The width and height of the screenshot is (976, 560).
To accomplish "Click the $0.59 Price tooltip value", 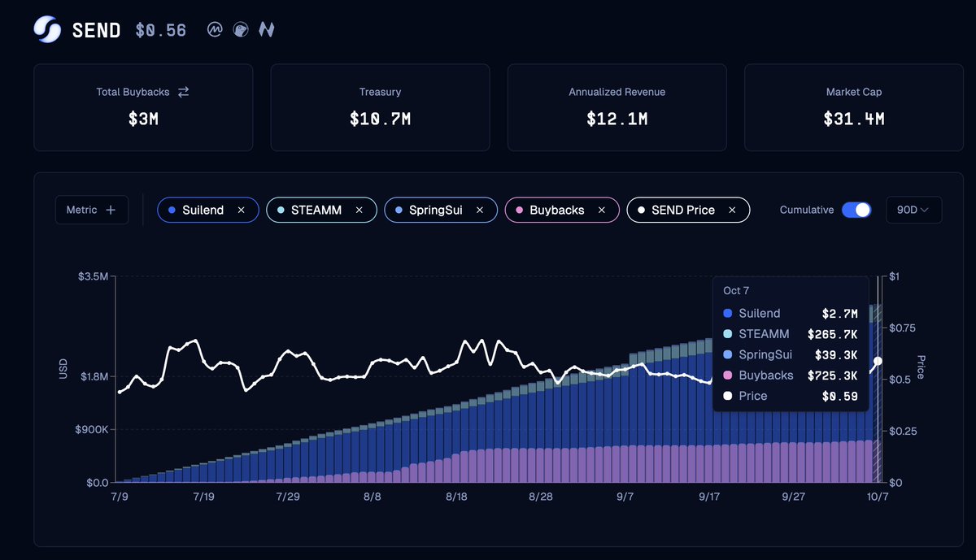I will 840,396.
